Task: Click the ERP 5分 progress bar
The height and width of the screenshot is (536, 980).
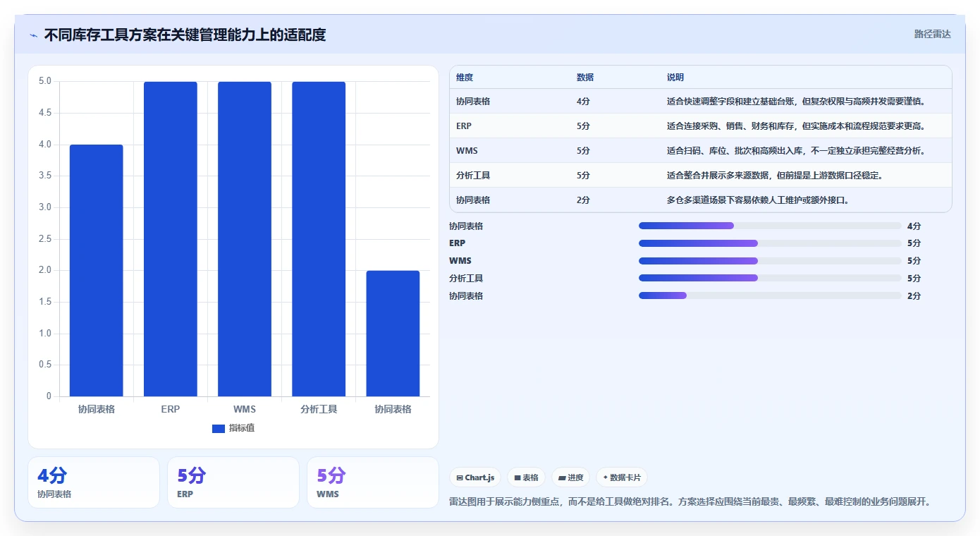Action: [770, 243]
